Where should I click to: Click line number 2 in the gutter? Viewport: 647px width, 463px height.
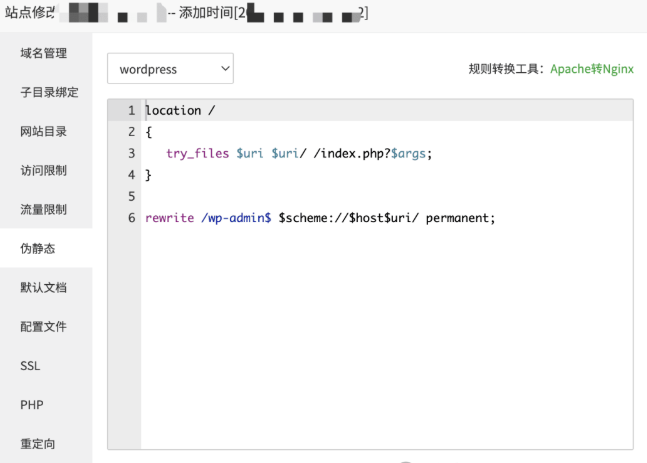coord(131,132)
